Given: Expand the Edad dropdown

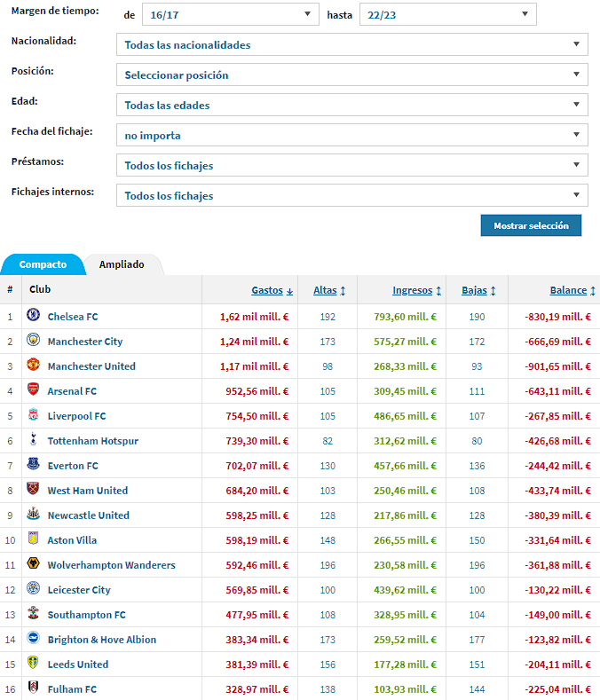Looking at the screenshot, I should pyautogui.click(x=352, y=105).
